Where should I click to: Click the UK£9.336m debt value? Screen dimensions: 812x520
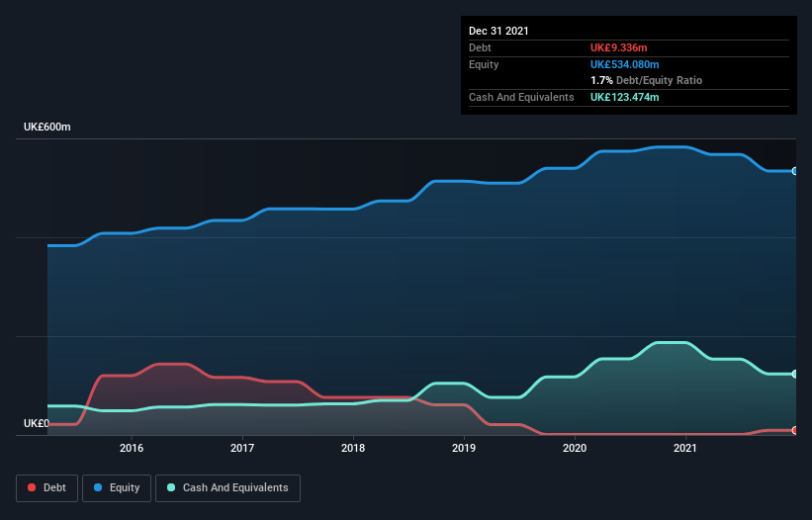pos(619,47)
